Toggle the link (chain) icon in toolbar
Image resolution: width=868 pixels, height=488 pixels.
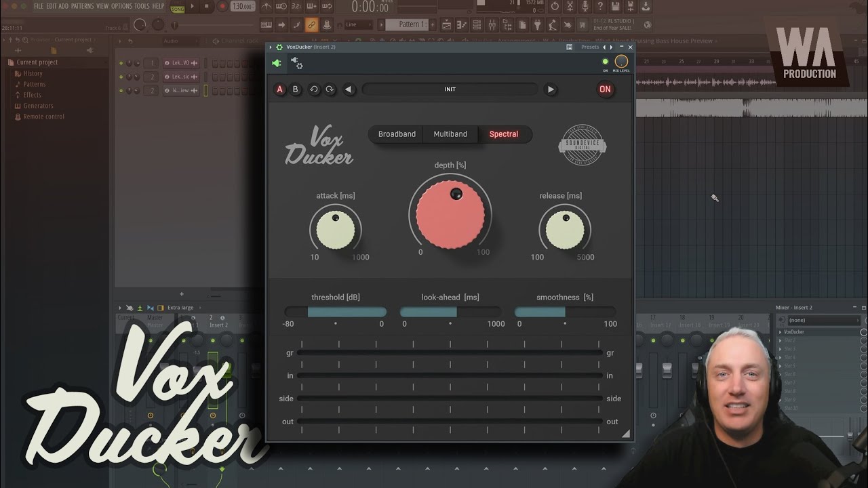click(311, 25)
